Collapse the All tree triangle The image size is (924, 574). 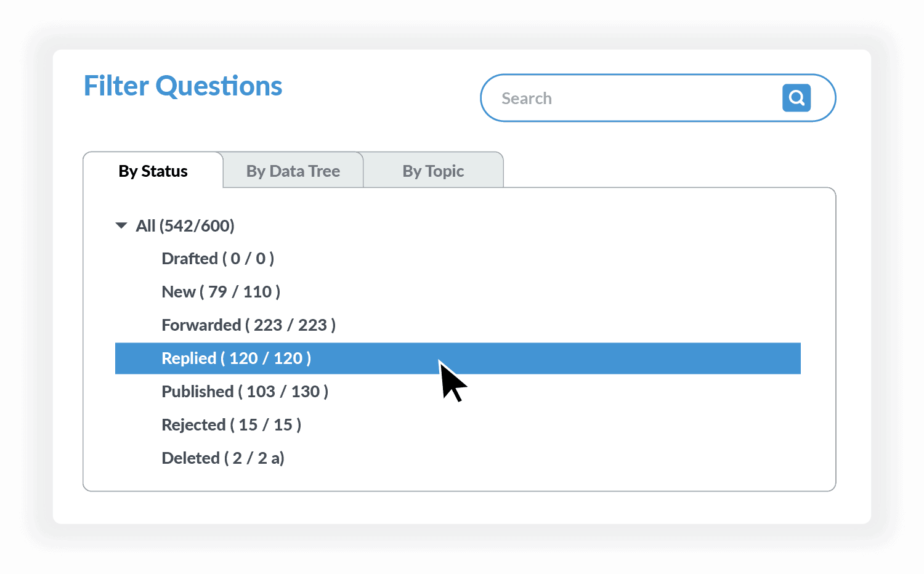coord(121,226)
